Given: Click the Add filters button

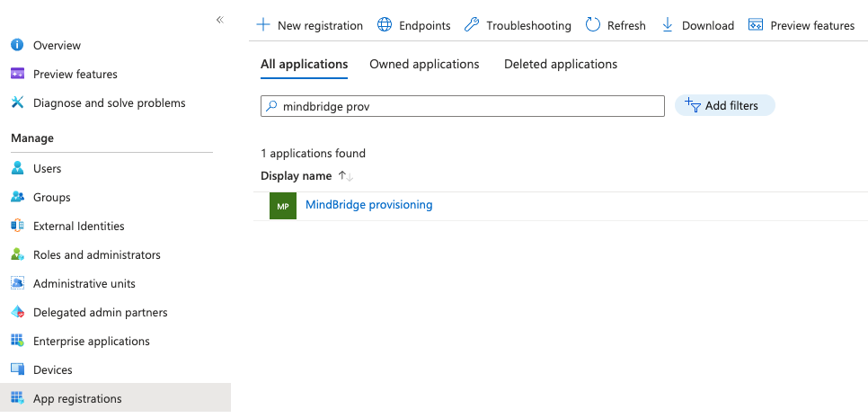Looking at the screenshot, I should [x=724, y=106].
